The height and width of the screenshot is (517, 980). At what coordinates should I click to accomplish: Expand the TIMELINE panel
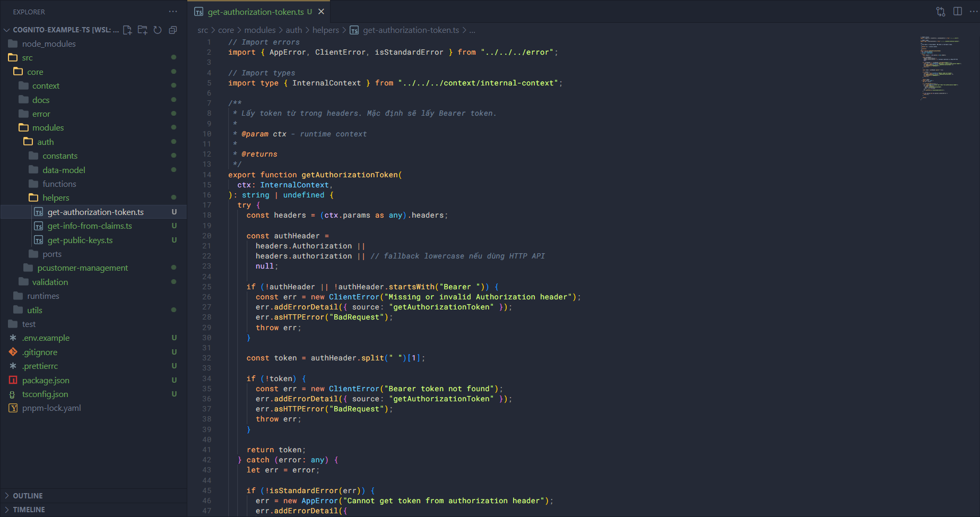29,510
